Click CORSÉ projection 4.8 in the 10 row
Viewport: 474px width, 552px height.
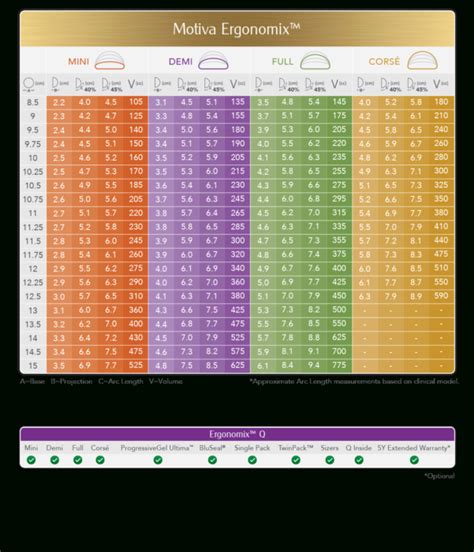point(364,157)
